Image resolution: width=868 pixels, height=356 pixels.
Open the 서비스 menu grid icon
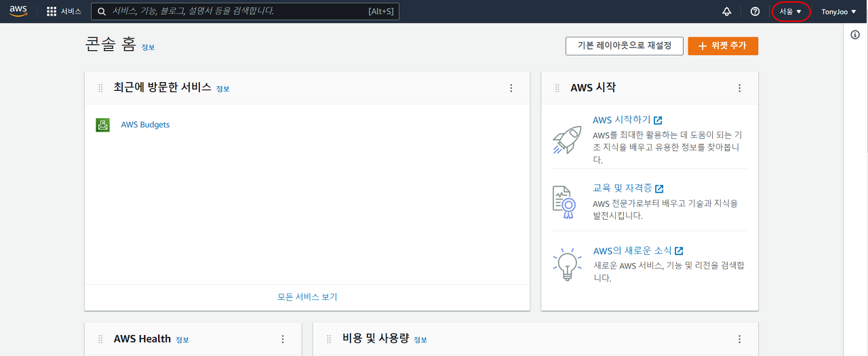click(x=52, y=12)
